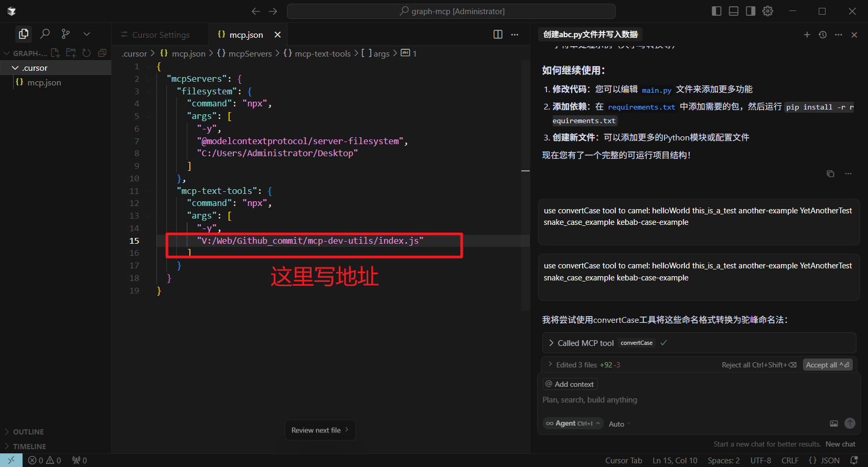Screen dimensions: 868x467
Task: Click ports forwarded status item
Action: (80, 460)
